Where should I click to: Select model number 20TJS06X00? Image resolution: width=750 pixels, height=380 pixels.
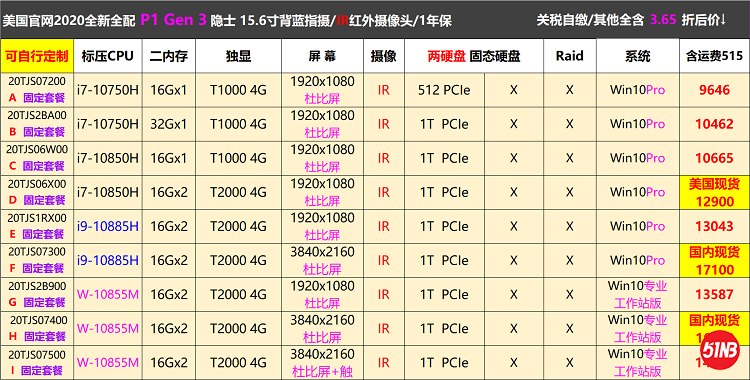37,184
